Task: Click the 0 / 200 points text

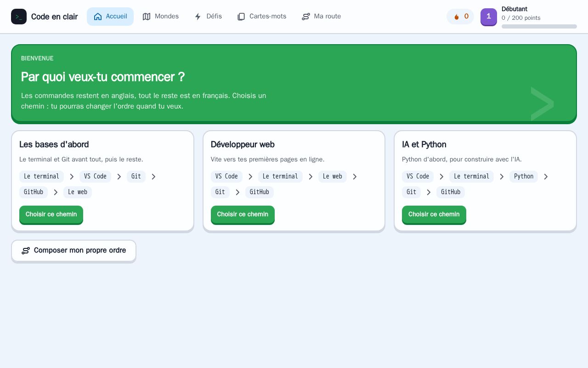Action: 521,18
